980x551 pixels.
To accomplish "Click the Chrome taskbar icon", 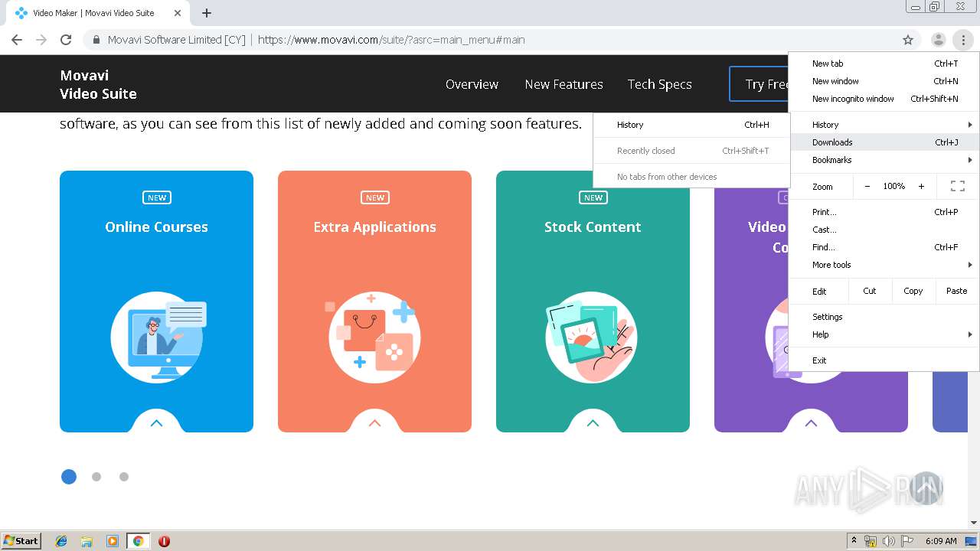I will click(138, 541).
